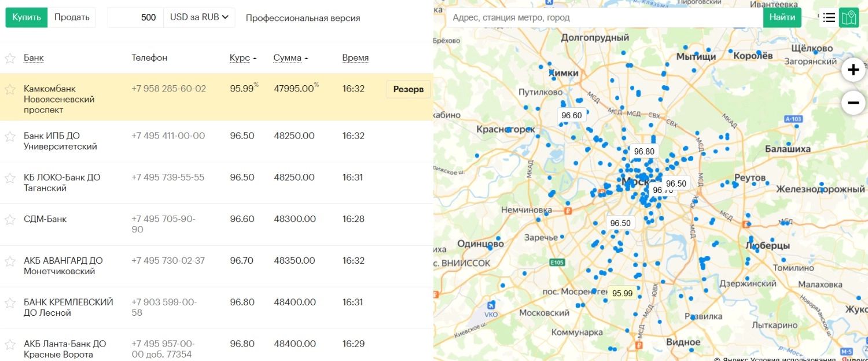868x361 pixels.
Task: Click the green map view icon
Action: point(849,17)
